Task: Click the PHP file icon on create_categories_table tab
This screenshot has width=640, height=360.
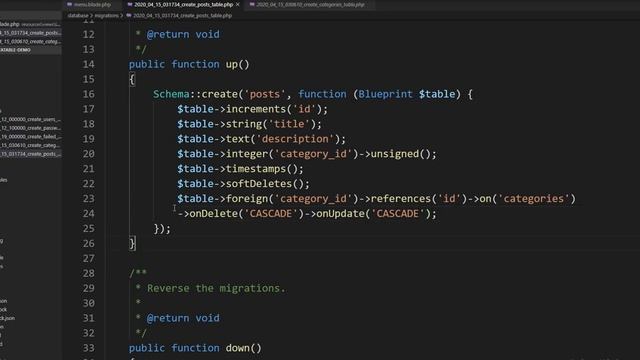Action: [252, 4]
